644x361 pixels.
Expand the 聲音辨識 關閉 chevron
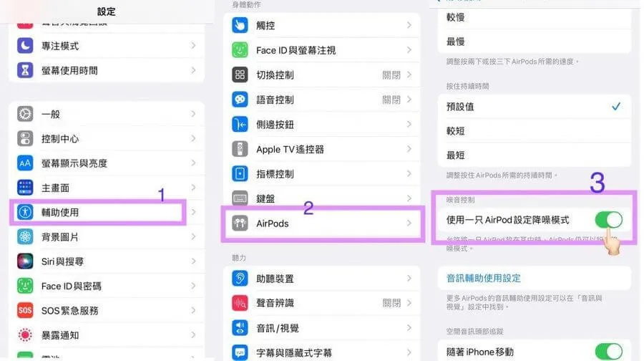[409, 303]
